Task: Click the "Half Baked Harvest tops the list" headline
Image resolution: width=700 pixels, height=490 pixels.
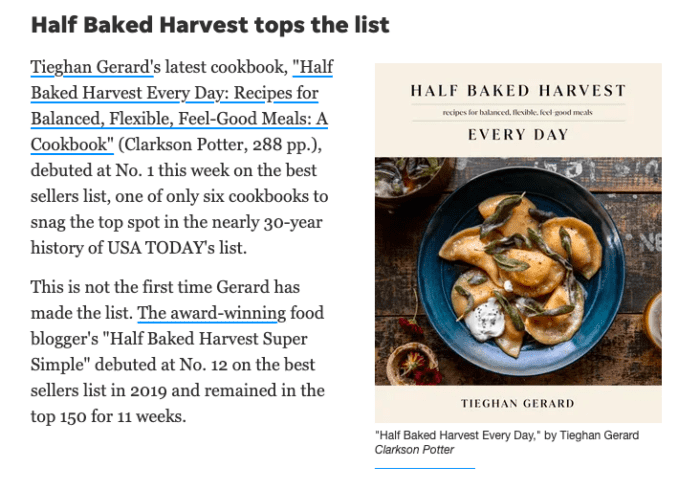Action: pyautogui.click(x=210, y=24)
